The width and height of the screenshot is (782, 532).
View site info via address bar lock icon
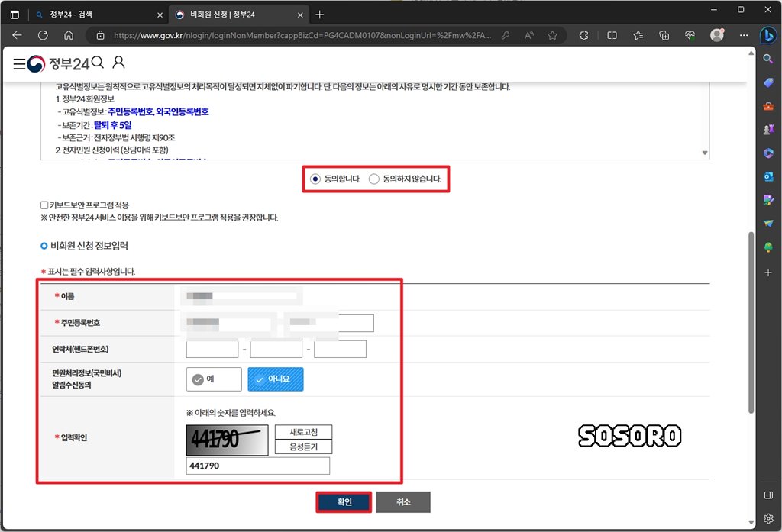pyautogui.click(x=100, y=35)
